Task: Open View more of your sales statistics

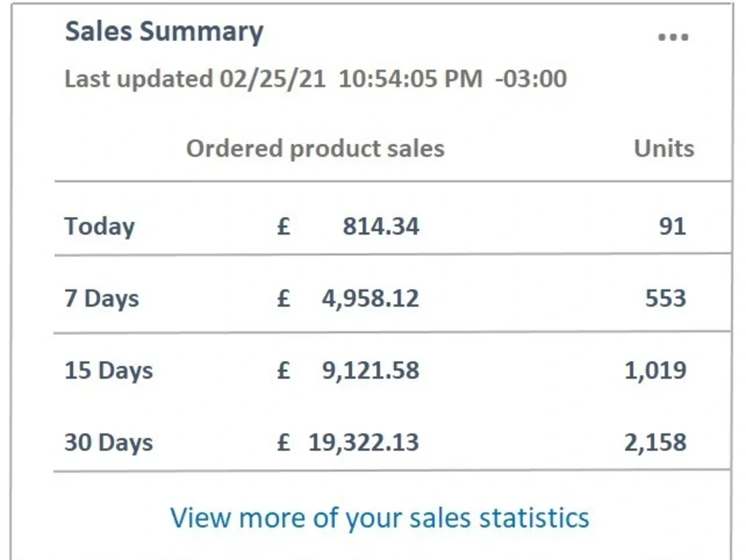Action: (380, 517)
